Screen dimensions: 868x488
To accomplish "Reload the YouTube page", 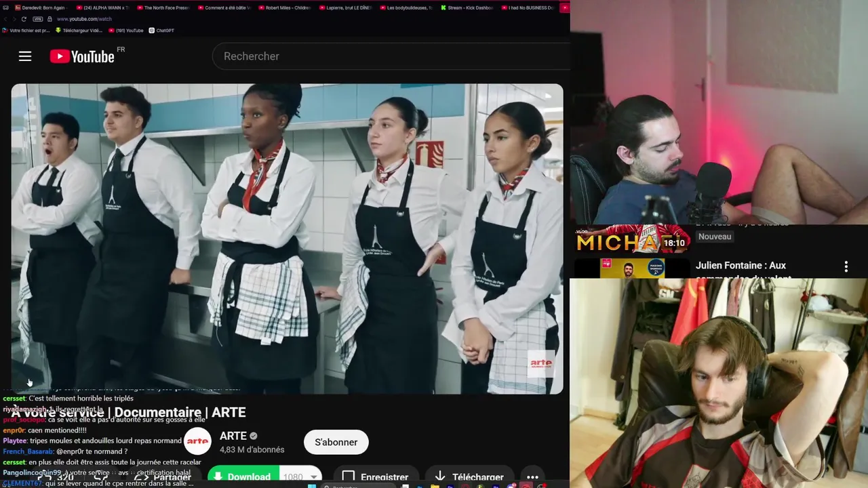I will coord(24,19).
